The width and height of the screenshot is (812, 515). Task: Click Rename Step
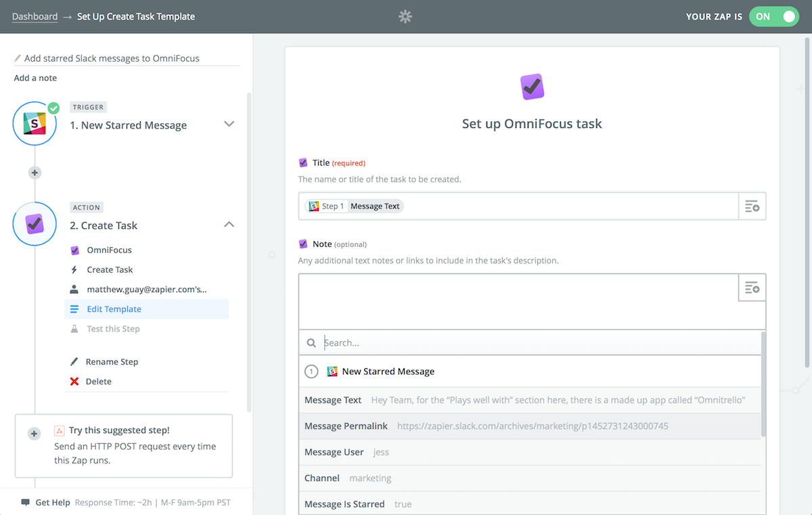[112, 362]
